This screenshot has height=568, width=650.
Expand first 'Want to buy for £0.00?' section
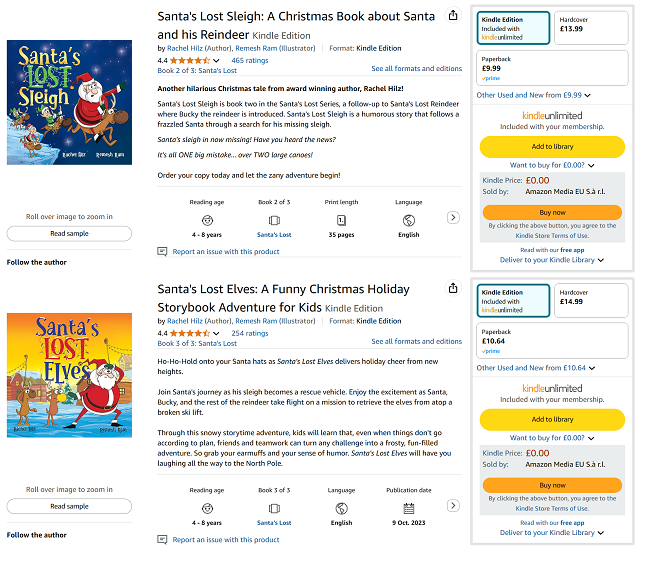[x=553, y=164]
